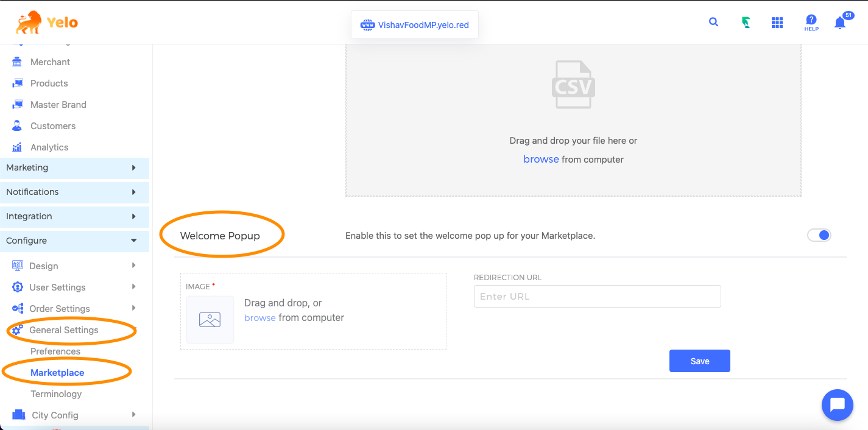Expand the Notifications section
The image size is (868, 430).
[x=74, y=192]
